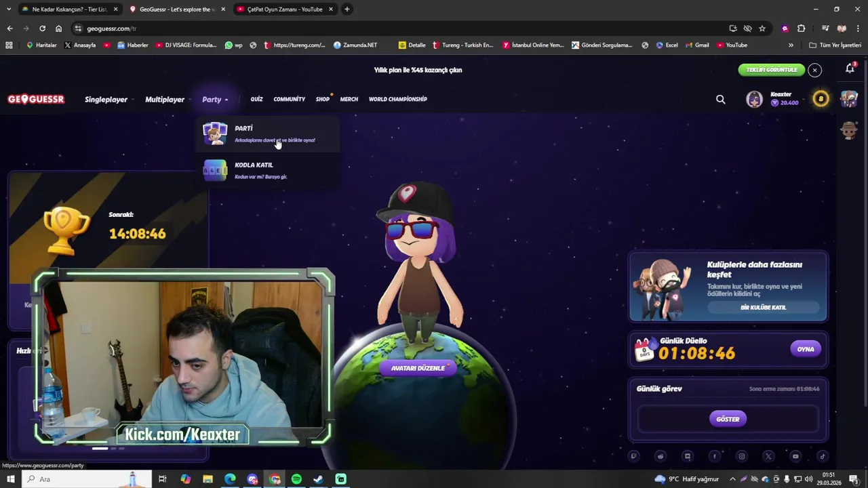Open the Tüm Yer İşaretleri folder
The height and width of the screenshot is (488, 868).
[x=835, y=45]
